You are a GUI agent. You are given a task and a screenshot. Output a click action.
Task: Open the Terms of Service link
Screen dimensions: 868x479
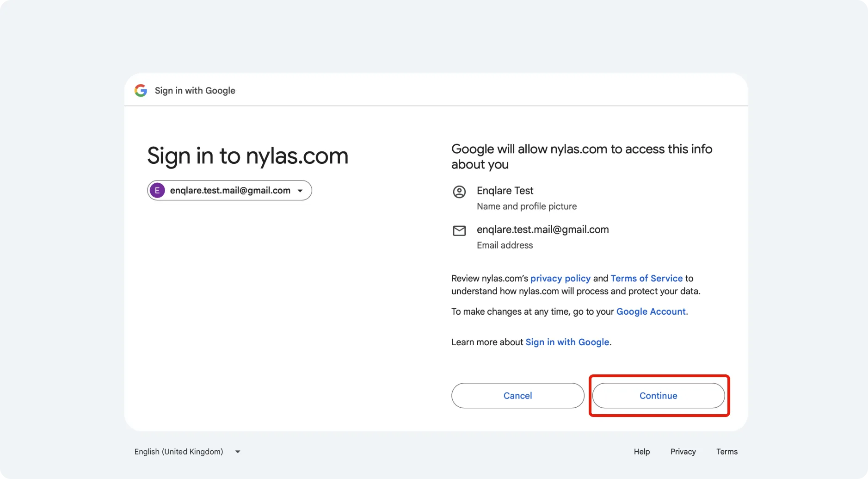point(646,278)
